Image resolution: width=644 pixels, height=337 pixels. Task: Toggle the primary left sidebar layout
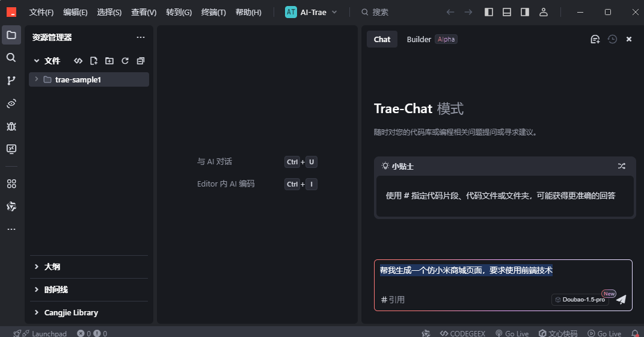(x=489, y=12)
